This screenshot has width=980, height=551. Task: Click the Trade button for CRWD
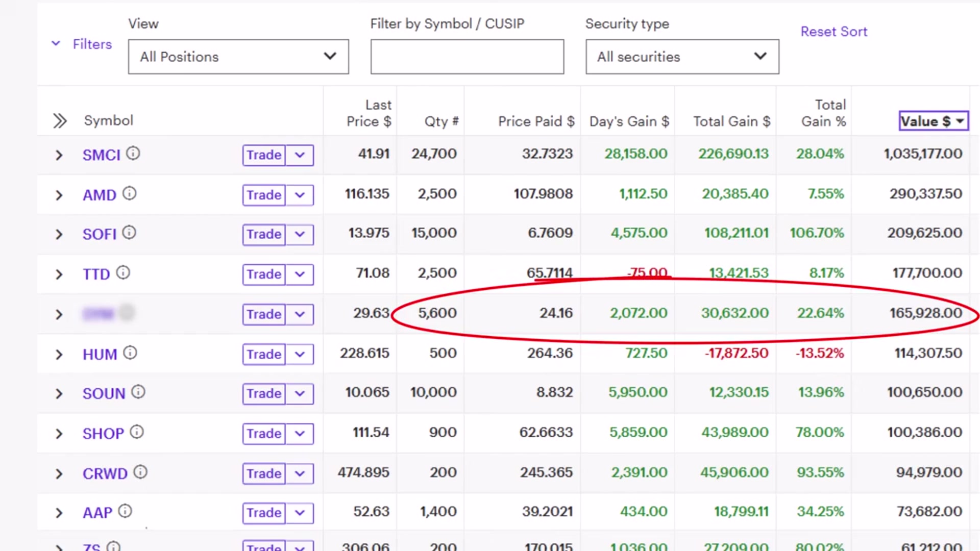tap(264, 474)
